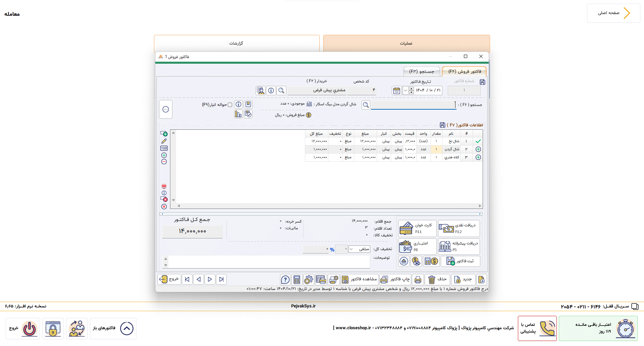644x346 pixels.
Task: Click the product info icon beside حواله انبار
Action: [x=238, y=104]
